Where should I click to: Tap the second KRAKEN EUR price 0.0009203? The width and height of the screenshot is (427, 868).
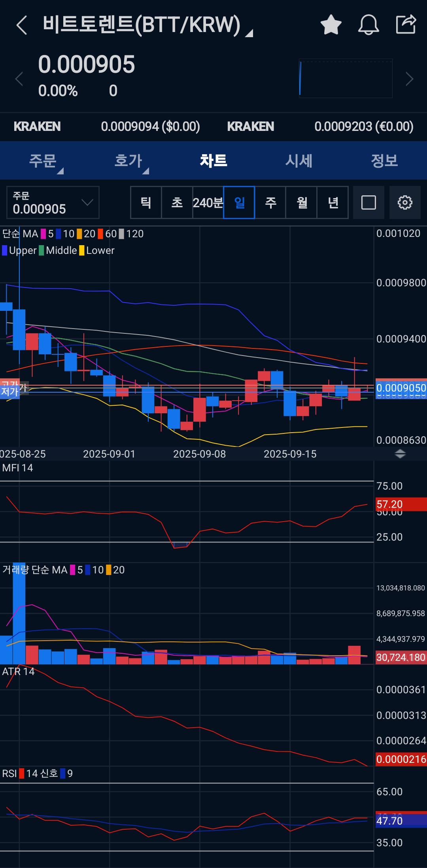coord(364,127)
